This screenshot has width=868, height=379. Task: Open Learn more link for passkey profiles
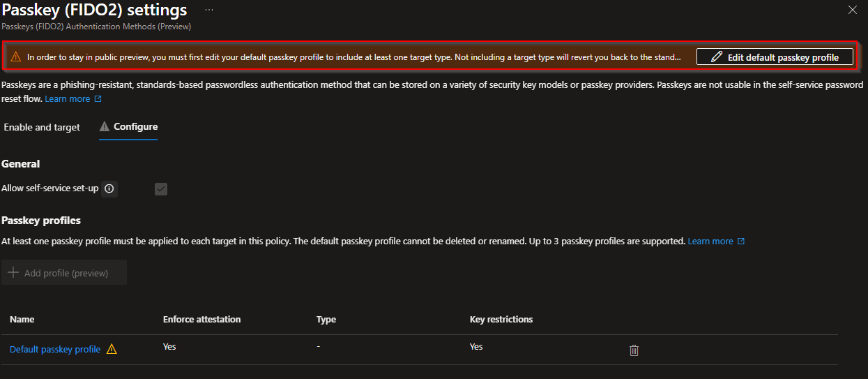[x=710, y=241]
